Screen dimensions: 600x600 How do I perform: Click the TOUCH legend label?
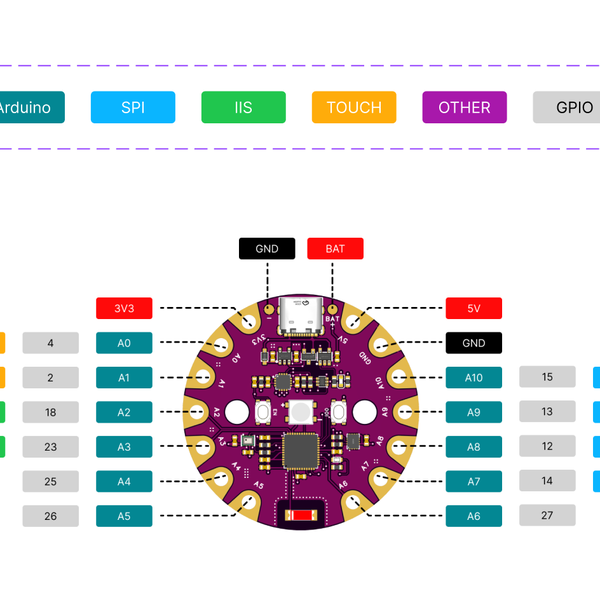354,107
